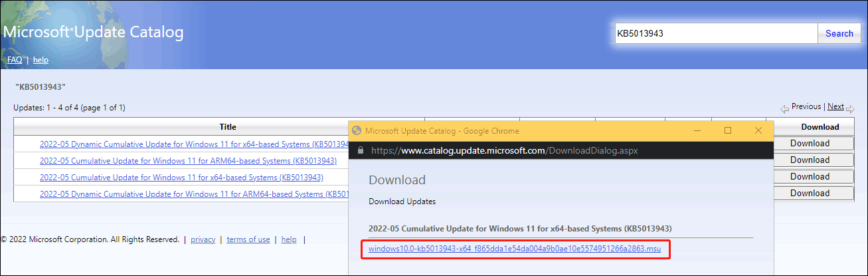
Task: Open the help link under the header
Action: 41,60
